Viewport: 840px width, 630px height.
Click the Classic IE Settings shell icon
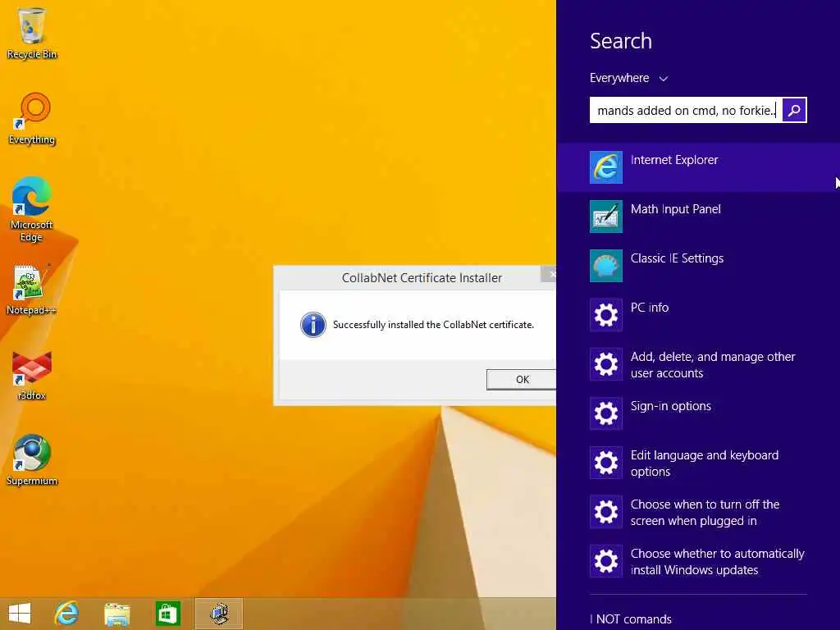[606, 266]
